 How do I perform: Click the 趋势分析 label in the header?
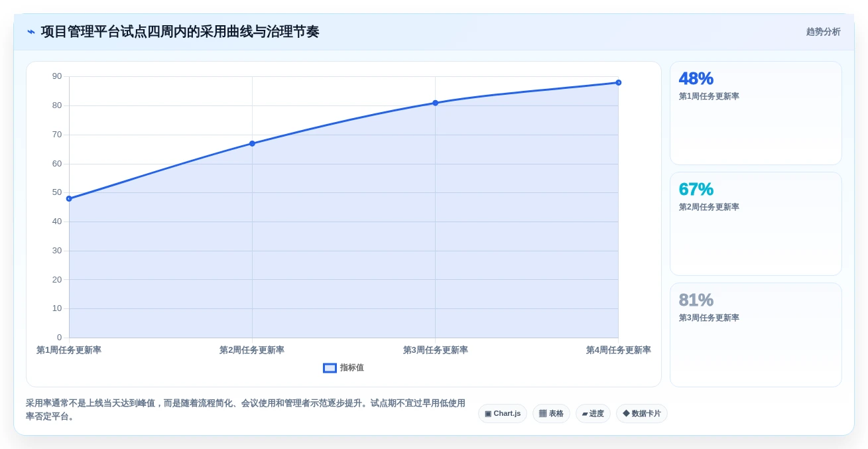pyautogui.click(x=823, y=32)
